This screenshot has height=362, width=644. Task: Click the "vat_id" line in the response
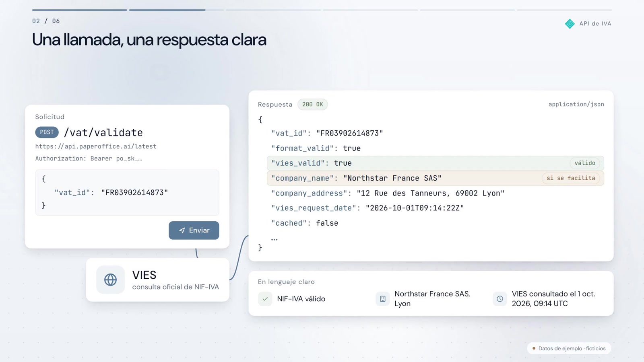pos(327,133)
